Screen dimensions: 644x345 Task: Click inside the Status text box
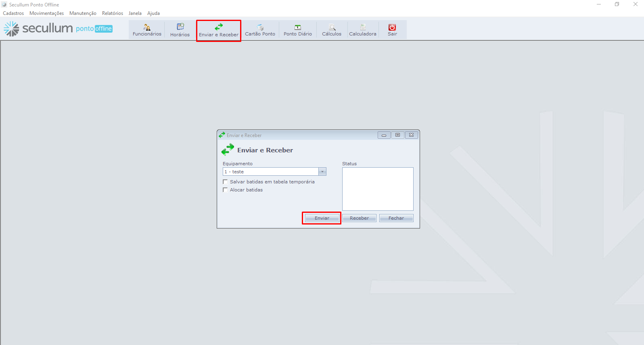point(378,189)
